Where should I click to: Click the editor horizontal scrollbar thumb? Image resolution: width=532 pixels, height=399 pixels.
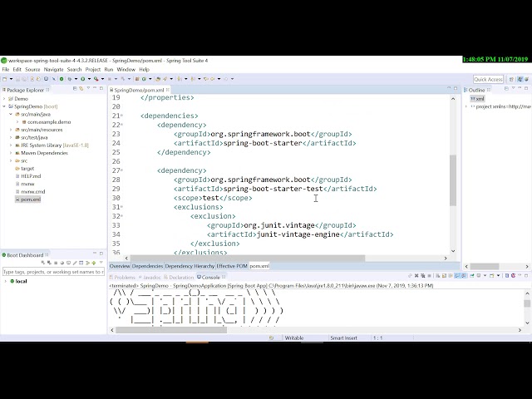tap(248, 259)
